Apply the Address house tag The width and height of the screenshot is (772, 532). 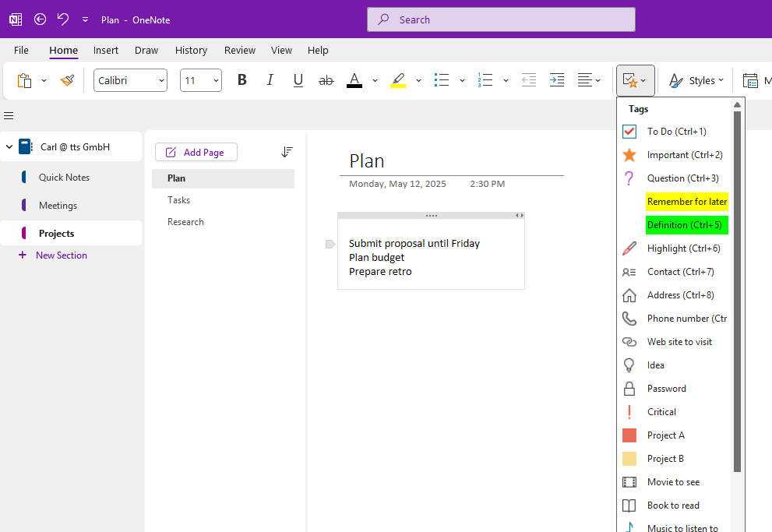[x=674, y=294]
